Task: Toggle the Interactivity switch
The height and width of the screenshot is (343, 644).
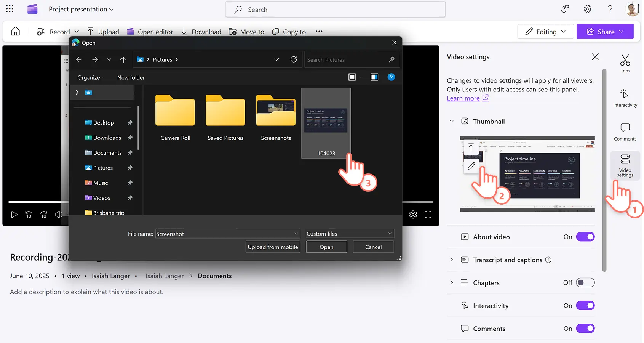Action: 585,305
